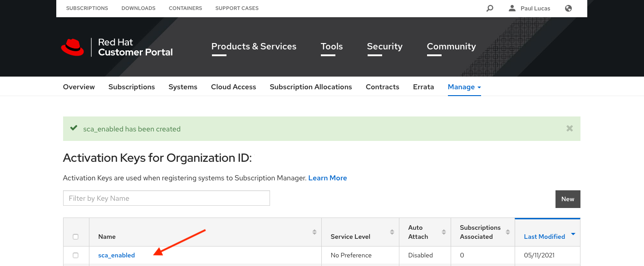Sort by Service Level column arrows
The image size is (644, 266).
[x=392, y=232]
